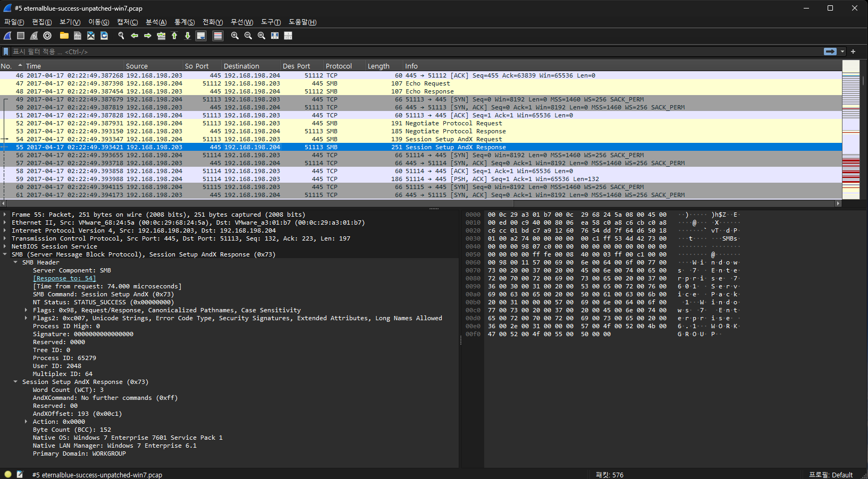The height and width of the screenshot is (479, 868).
Task: Reload the capture file icon
Action: (x=104, y=36)
